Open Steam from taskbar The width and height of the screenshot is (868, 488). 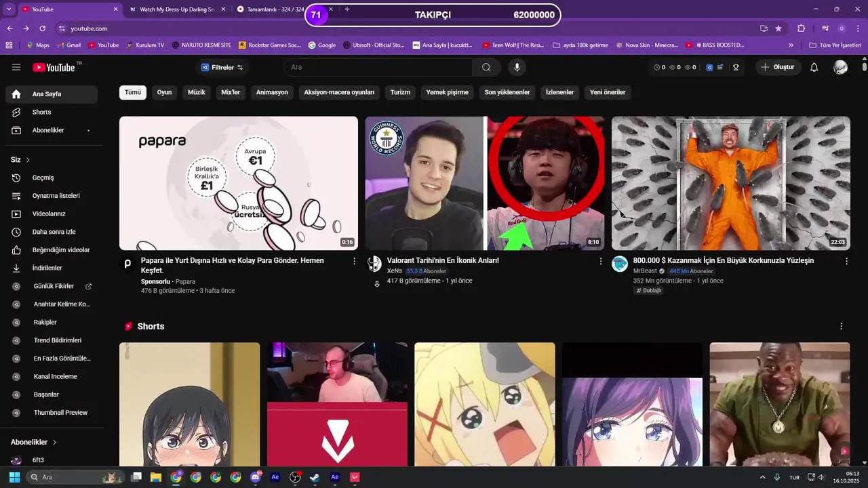[x=315, y=477]
